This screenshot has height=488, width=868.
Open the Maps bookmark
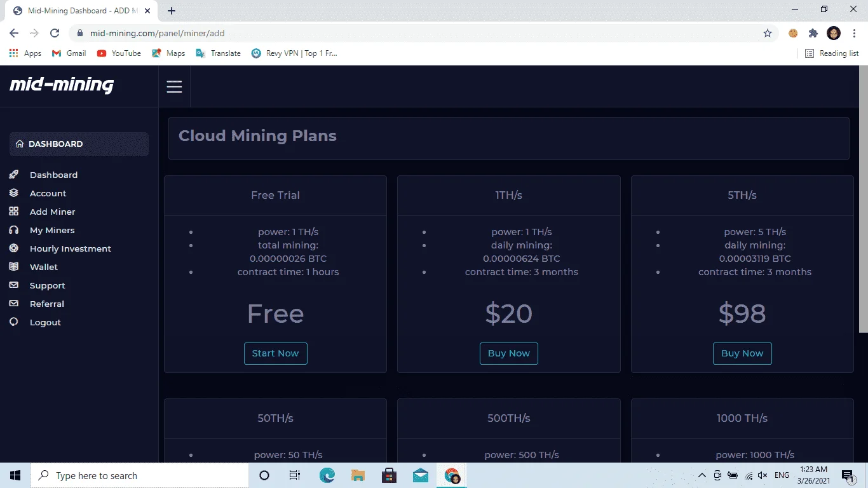pyautogui.click(x=168, y=53)
